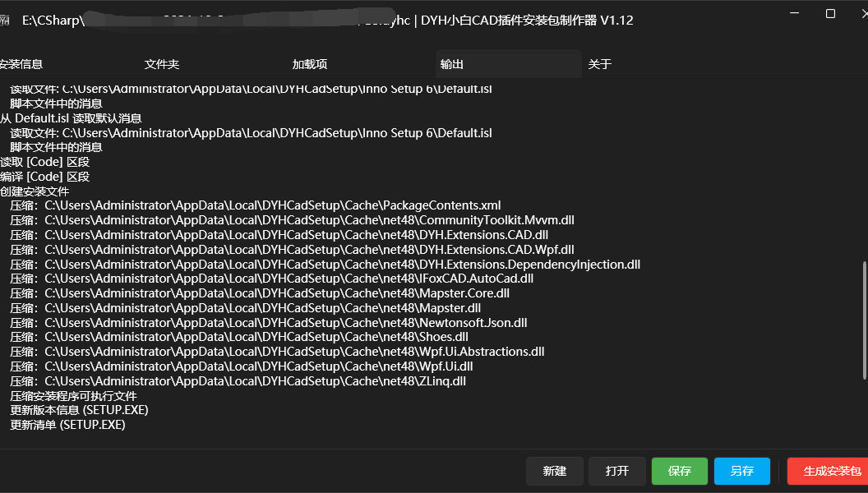This screenshot has height=493, width=868.
Task: Minimize the installer maker window
Action: 794,13
